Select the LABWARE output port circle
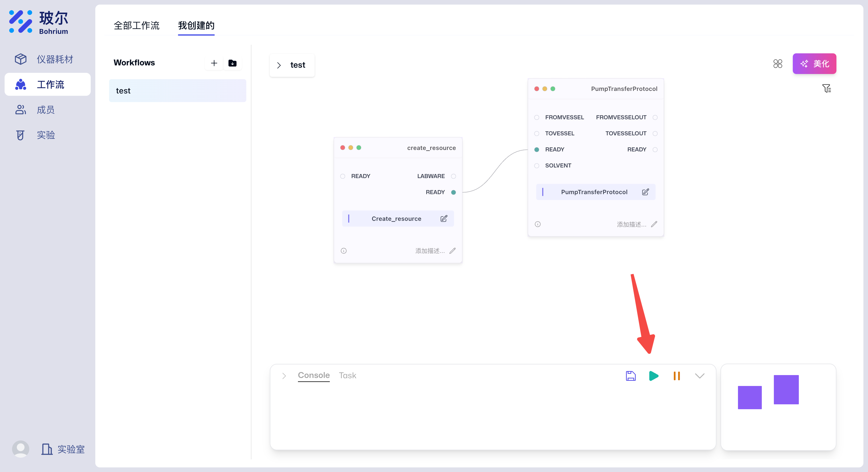 (x=453, y=176)
